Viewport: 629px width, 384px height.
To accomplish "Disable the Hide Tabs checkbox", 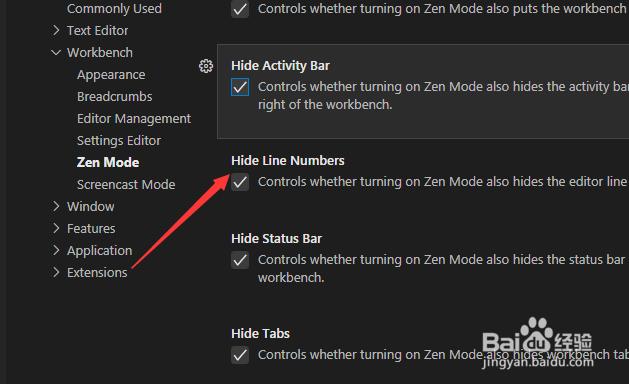I will coord(240,355).
